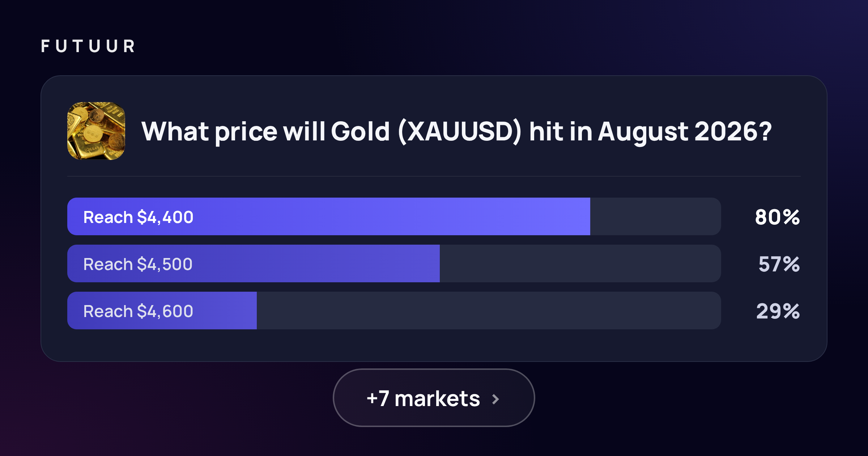Open the Gold XAUUSD August 2026 question title
The width and height of the screenshot is (868, 456).
[456, 131]
